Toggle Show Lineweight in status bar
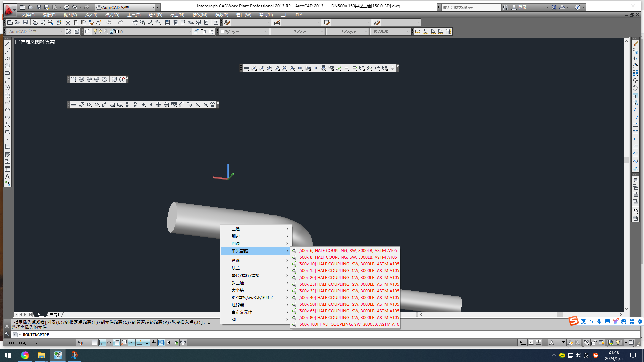 click(x=154, y=343)
